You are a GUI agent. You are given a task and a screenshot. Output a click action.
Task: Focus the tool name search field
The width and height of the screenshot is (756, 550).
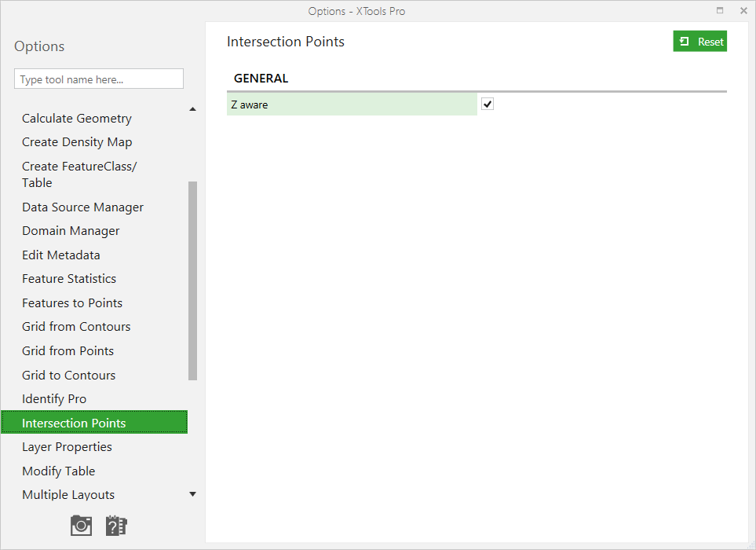click(x=99, y=79)
